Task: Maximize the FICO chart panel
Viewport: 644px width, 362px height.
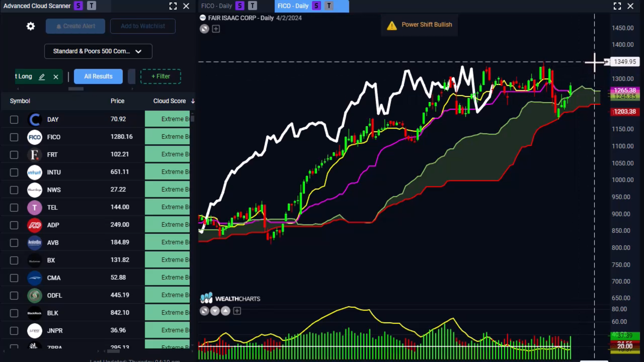Action: point(617,6)
